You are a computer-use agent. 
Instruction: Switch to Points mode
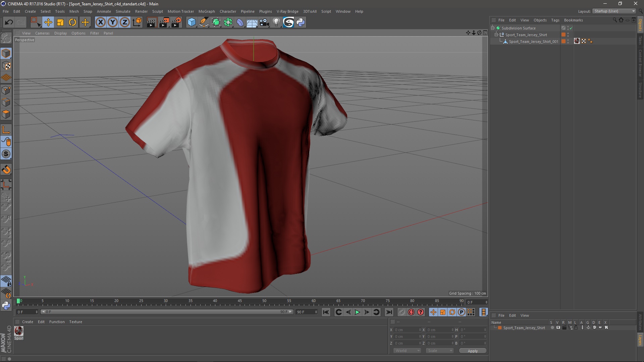coord(6,90)
